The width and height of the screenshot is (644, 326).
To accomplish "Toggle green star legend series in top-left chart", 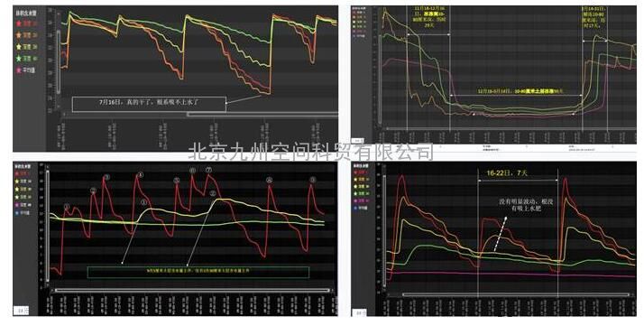I will pyautogui.click(x=25, y=59).
